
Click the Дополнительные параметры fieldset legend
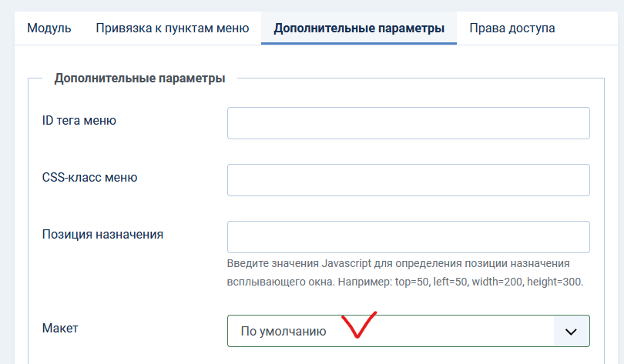tap(139, 78)
